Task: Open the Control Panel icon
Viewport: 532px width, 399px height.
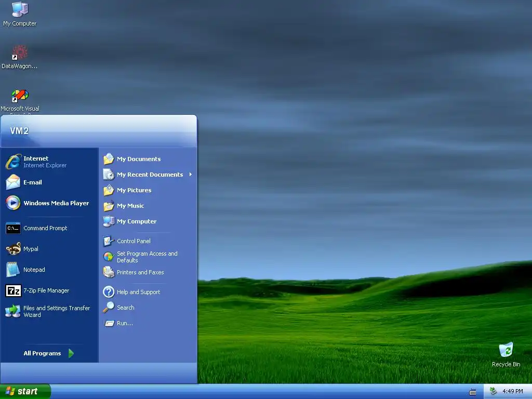Action: click(x=109, y=241)
